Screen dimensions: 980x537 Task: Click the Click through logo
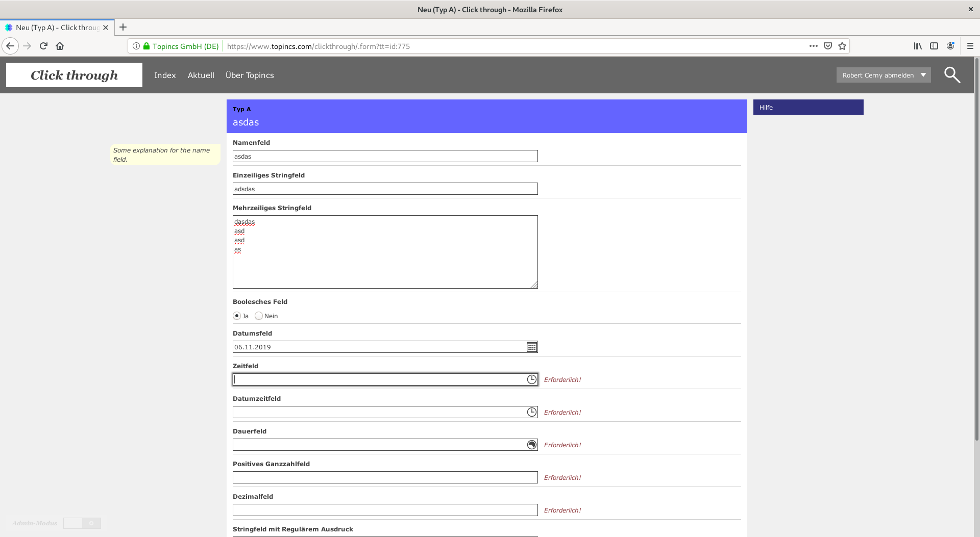[x=74, y=75]
